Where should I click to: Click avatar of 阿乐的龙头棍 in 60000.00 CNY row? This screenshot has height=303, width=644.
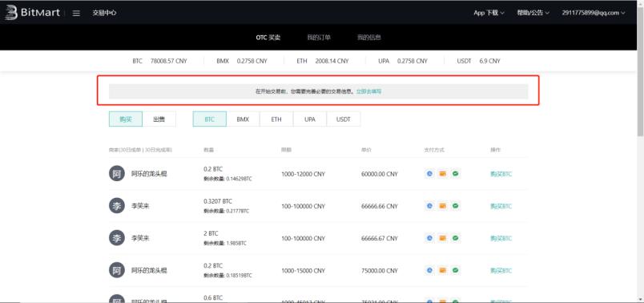[117, 174]
